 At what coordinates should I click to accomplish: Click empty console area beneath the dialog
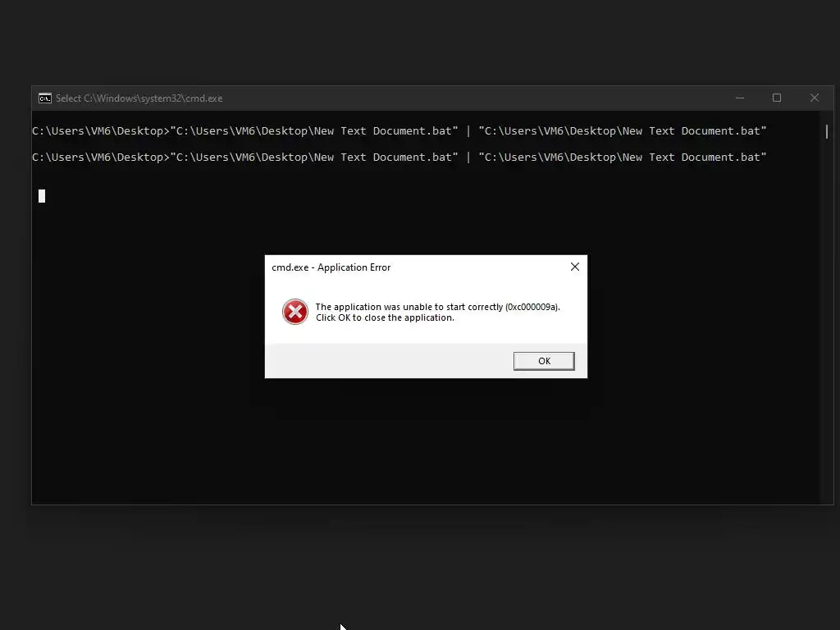tap(426, 440)
